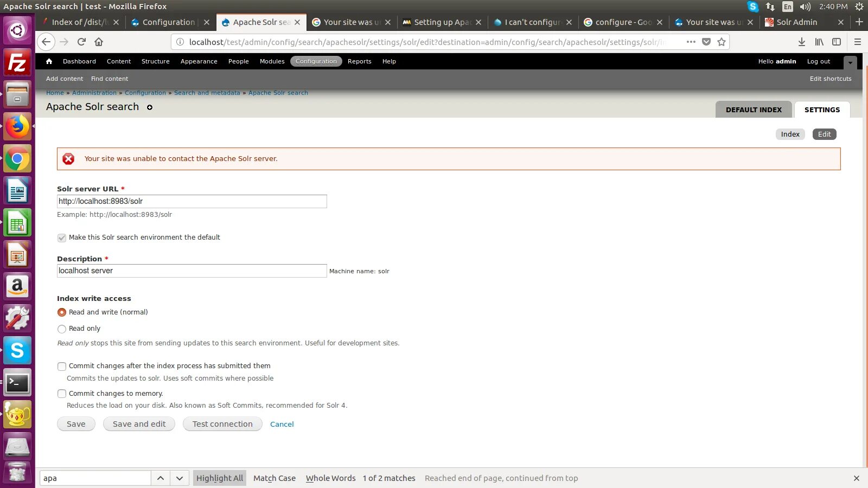Viewport: 868px width, 488px height.
Task: Open the Library icon in toolbar
Action: click(x=819, y=42)
